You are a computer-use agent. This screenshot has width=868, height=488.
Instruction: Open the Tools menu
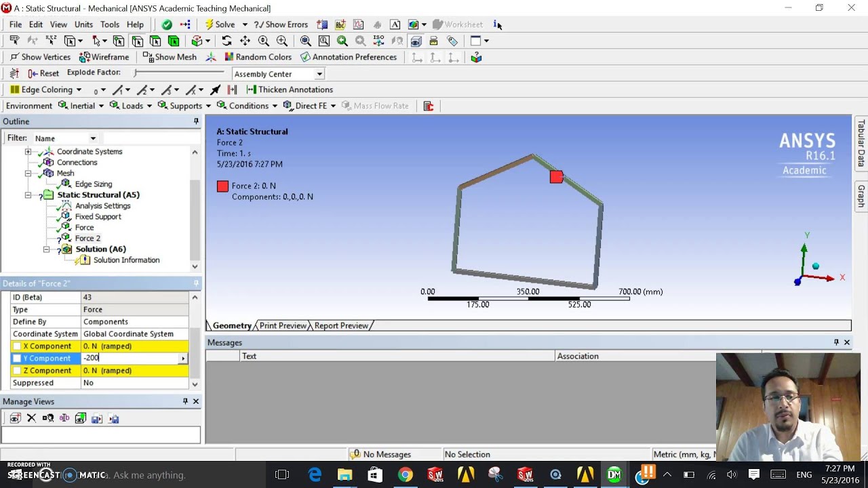[110, 24]
